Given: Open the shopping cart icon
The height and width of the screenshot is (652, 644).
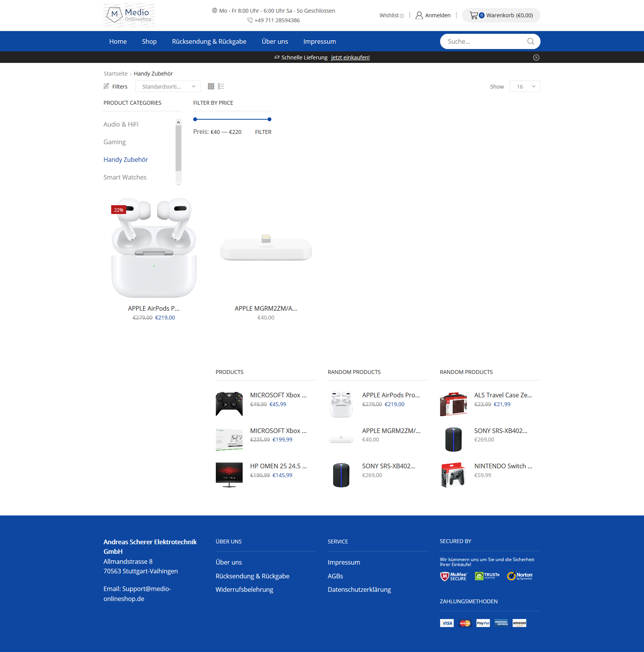Looking at the screenshot, I should click(x=474, y=15).
